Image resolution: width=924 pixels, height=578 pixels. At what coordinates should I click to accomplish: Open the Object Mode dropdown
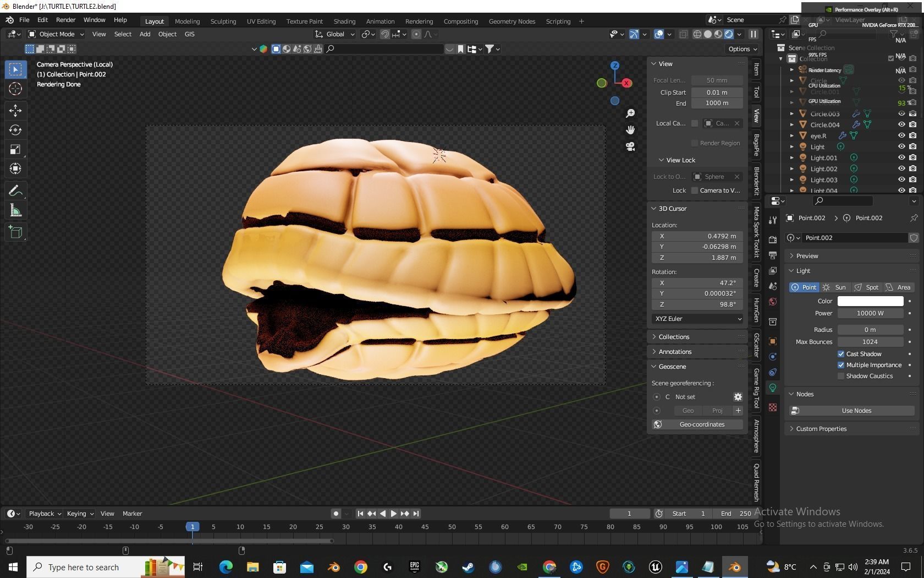pyautogui.click(x=56, y=34)
